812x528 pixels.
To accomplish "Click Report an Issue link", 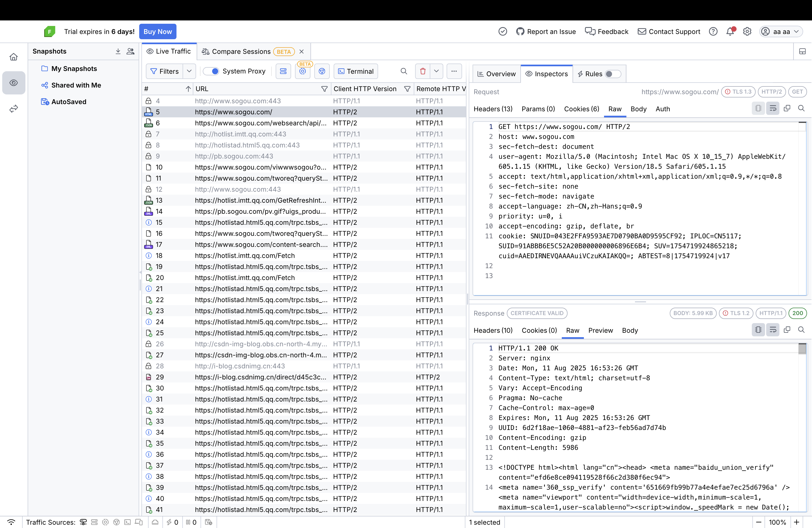I will coord(545,31).
